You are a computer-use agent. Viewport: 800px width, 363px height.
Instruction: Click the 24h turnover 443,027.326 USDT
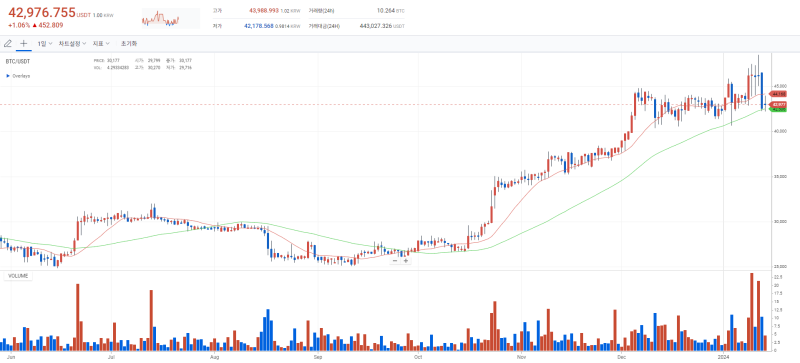[382, 26]
